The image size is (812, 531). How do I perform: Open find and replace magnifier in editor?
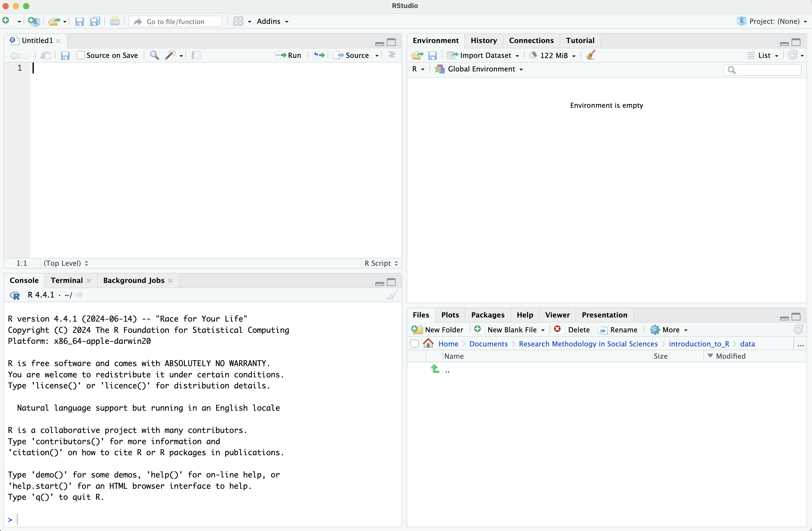point(154,55)
